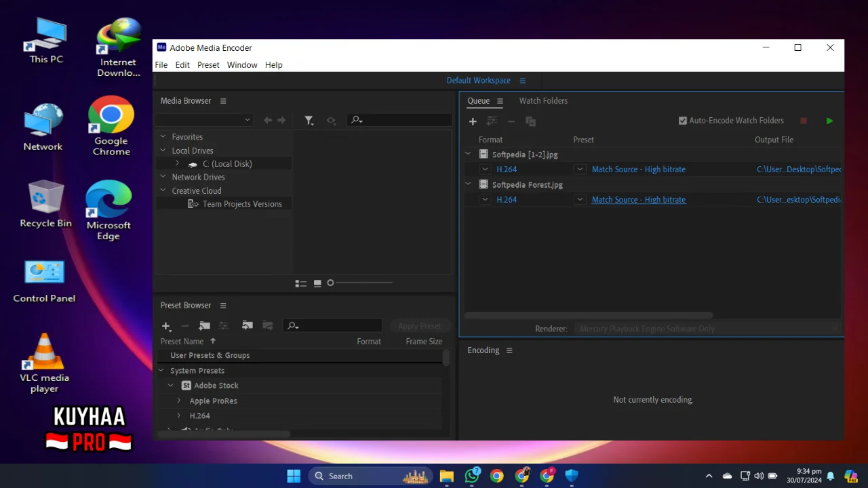Viewport: 868px width, 488px height.
Task: Open preset dropdown for Softpedia [1-2].jpg
Action: [x=580, y=169]
